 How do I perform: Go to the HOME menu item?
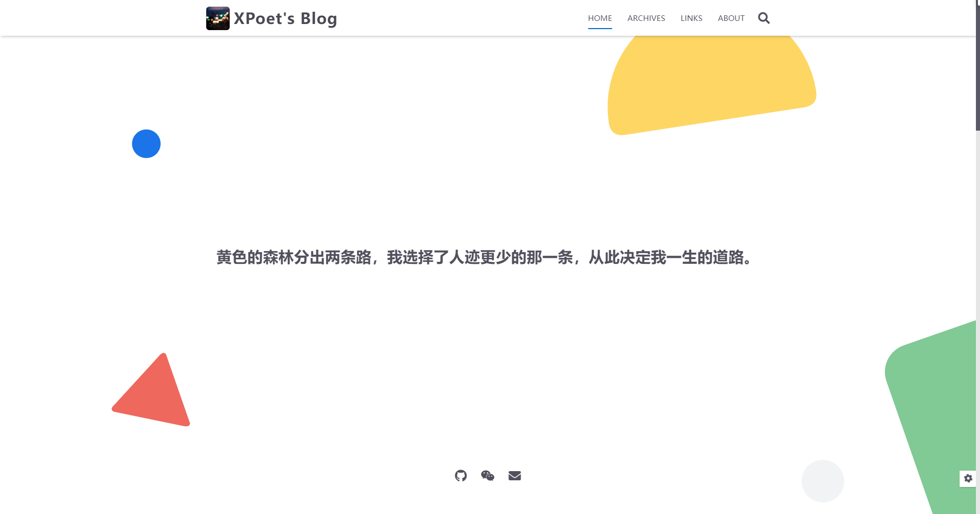pyautogui.click(x=600, y=18)
